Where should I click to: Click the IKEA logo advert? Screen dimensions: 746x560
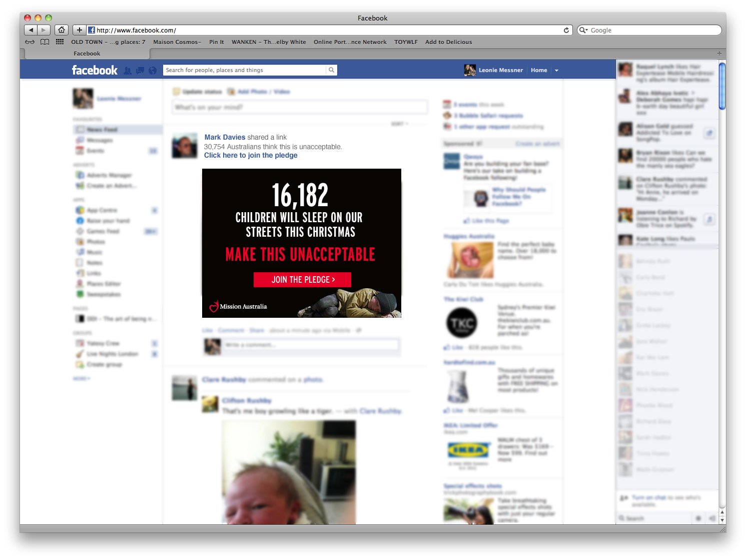pos(468,450)
